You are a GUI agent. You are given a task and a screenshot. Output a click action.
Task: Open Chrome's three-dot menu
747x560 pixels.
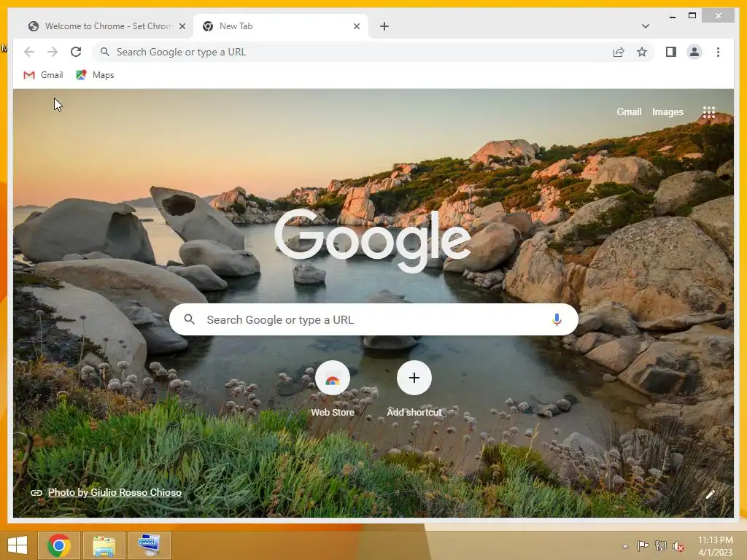point(718,52)
